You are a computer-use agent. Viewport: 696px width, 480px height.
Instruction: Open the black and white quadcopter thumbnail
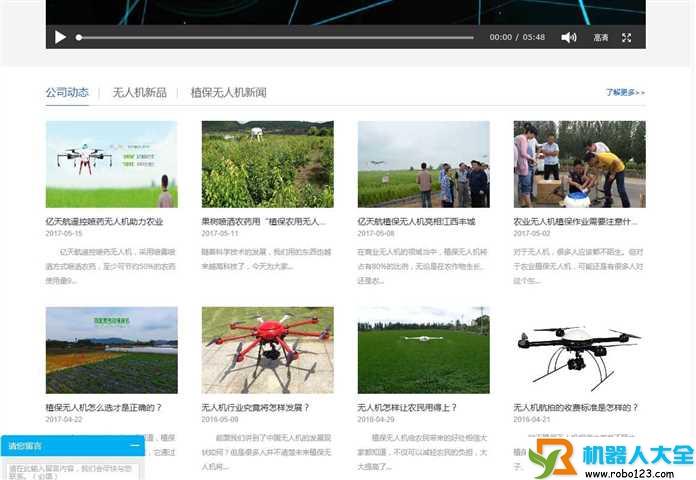(579, 350)
